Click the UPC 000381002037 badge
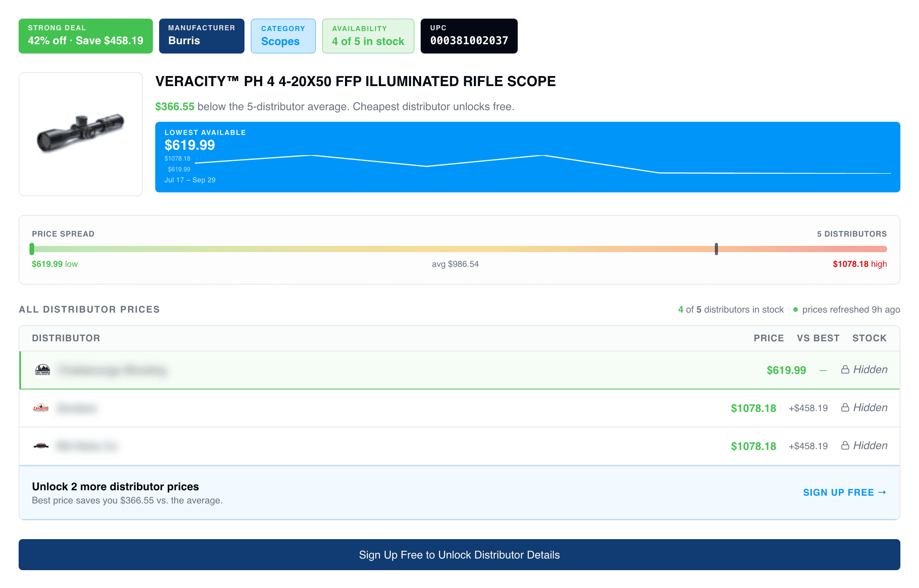Image resolution: width=919 pixels, height=588 pixels. (469, 36)
